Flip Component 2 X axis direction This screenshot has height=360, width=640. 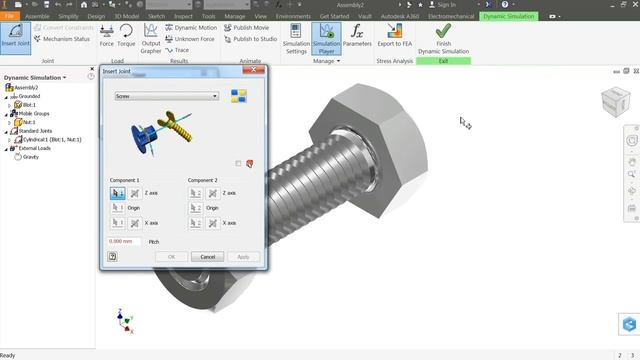pyautogui.click(x=212, y=223)
